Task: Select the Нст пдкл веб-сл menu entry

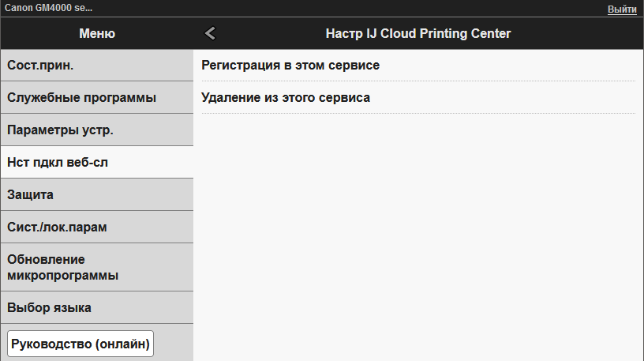Action: click(96, 162)
